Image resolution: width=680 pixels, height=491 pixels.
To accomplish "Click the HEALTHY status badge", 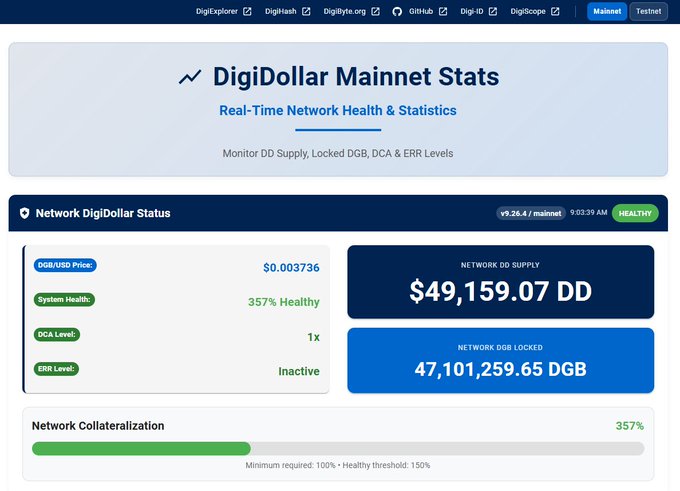I will (x=635, y=213).
